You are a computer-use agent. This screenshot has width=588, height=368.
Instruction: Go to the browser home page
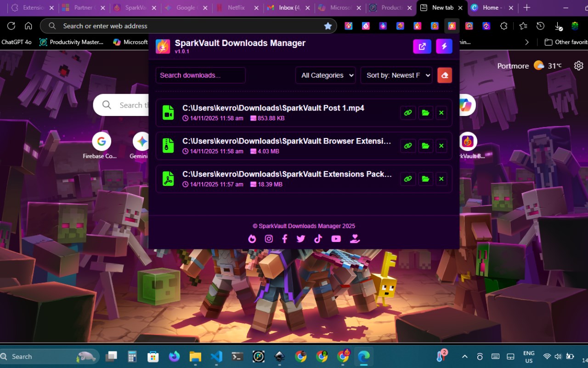pyautogui.click(x=28, y=26)
